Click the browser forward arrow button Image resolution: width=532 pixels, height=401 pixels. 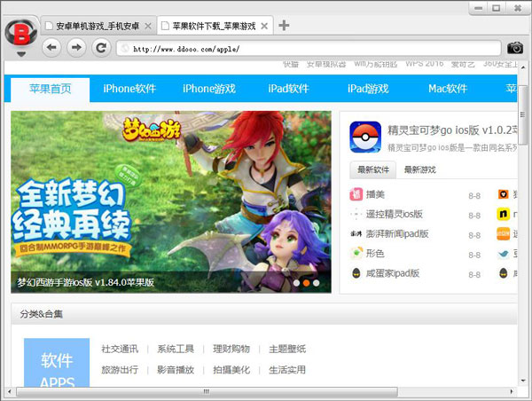[x=76, y=48]
